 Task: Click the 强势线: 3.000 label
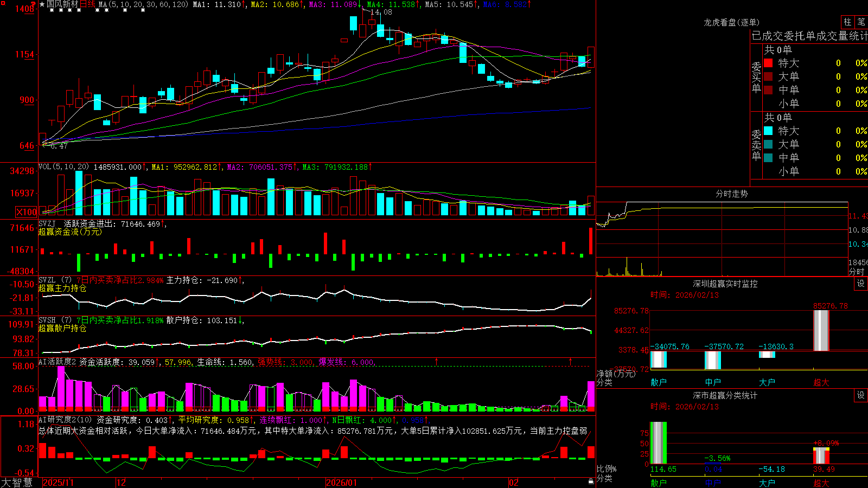[285, 362]
